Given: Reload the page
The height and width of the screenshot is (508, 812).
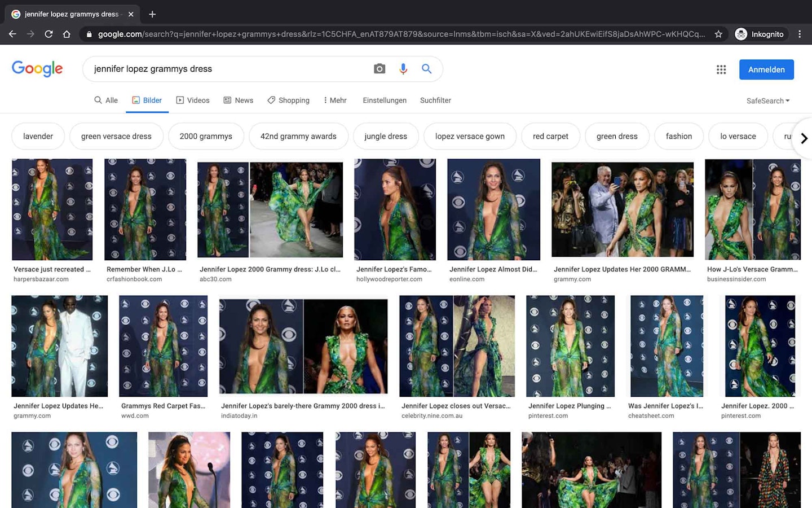Looking at the screenshot, I should (48, 34).
